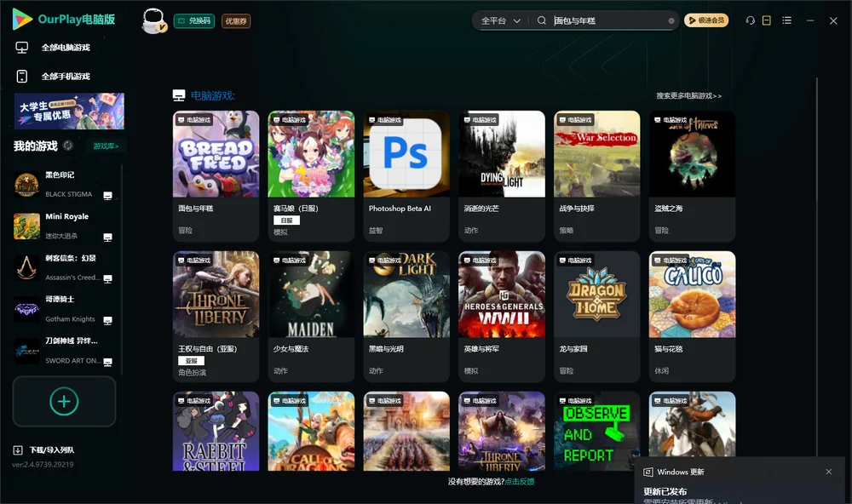Viewport: 852px width, 504px height.
Task: Click 点击反馈 feedback link
Action: click(x=520, y=482)
